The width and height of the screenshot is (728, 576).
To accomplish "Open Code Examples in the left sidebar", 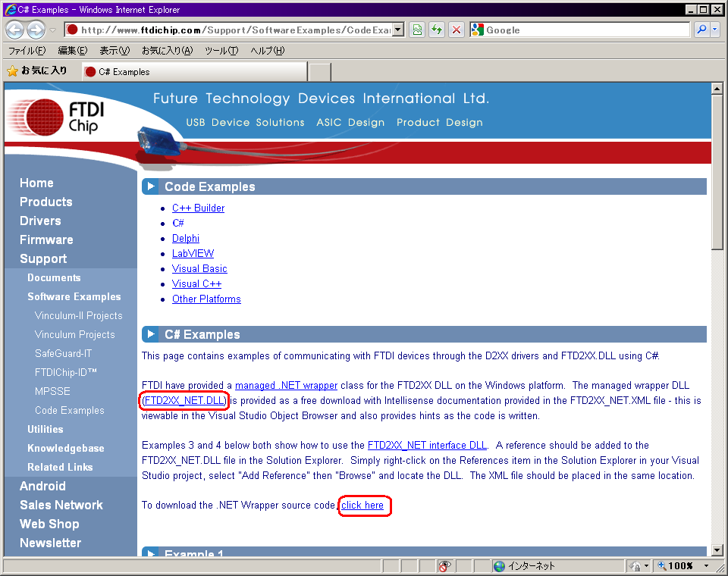I will pos(70,410).
